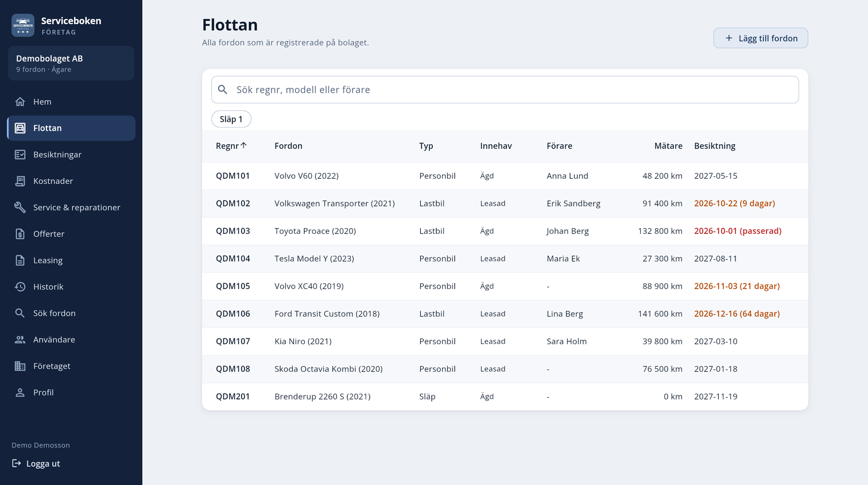868x485 pixels.
Task: Click the Serviceboken logo icon
Action: (23, 25)
